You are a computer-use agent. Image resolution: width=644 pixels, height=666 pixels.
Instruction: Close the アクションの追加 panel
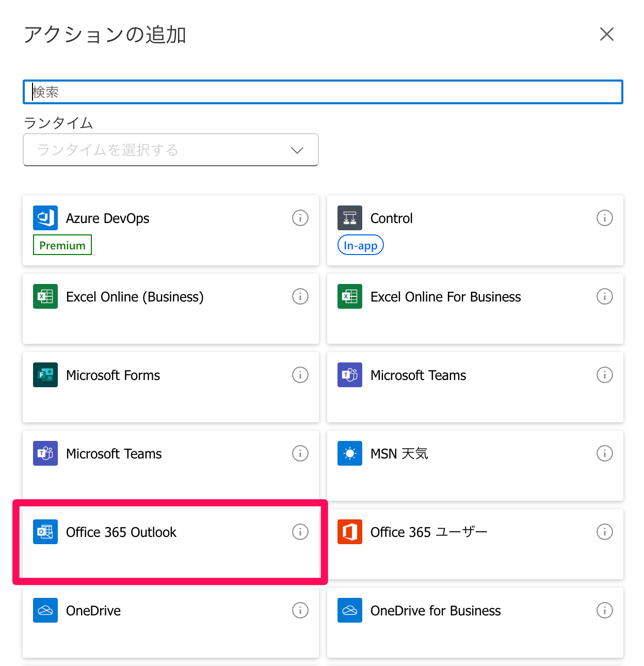607,34
